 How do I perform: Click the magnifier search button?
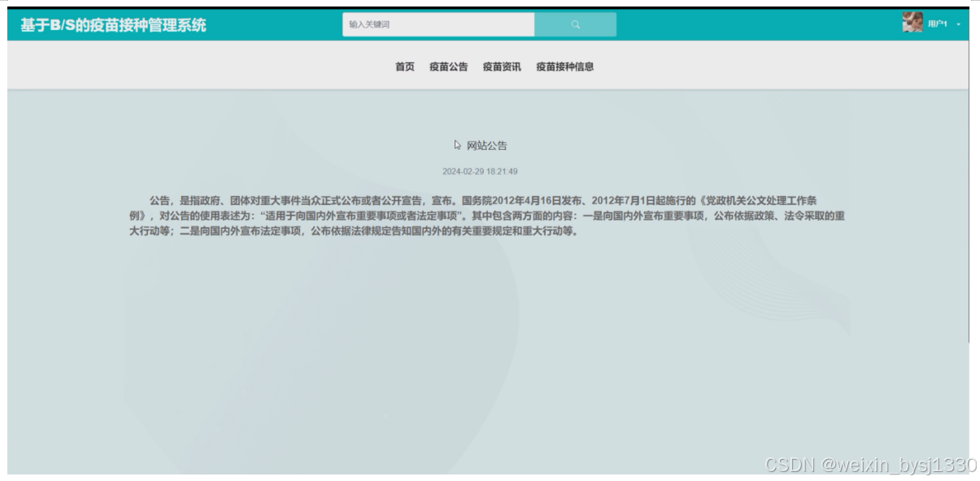[575, 24]
